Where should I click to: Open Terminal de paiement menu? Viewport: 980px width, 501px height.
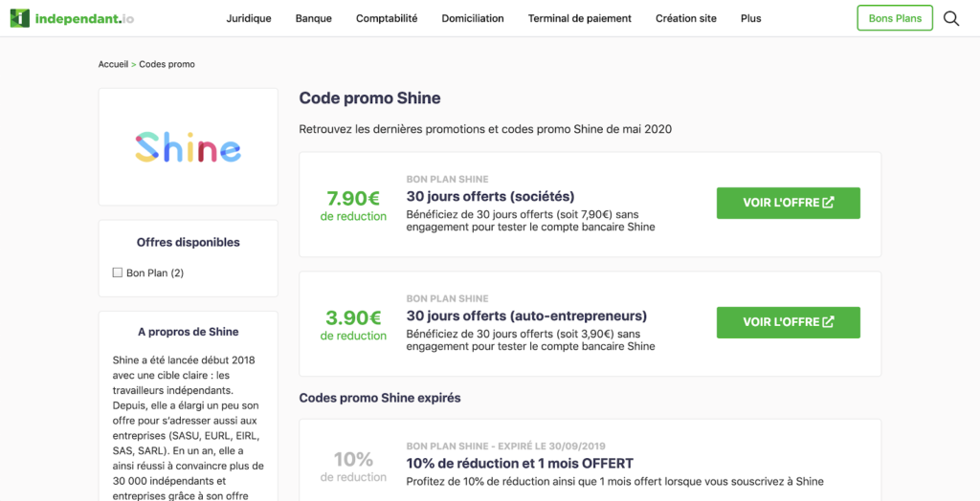[580, 18]
